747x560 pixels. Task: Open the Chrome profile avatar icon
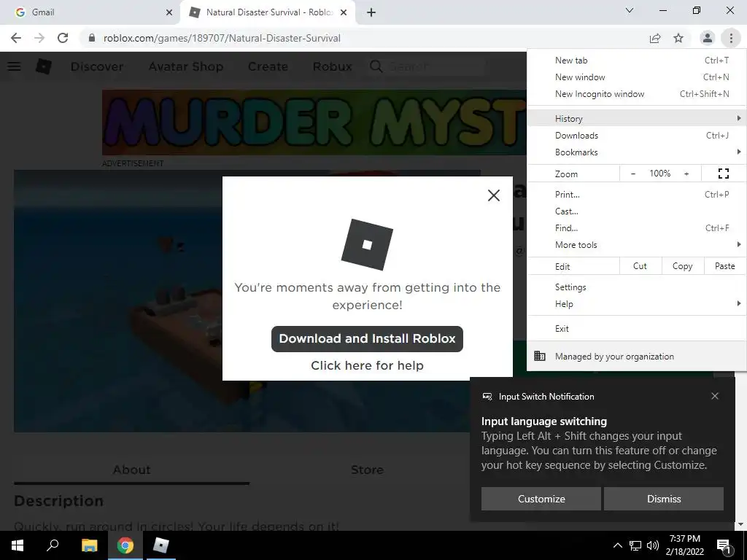point(708,38)
